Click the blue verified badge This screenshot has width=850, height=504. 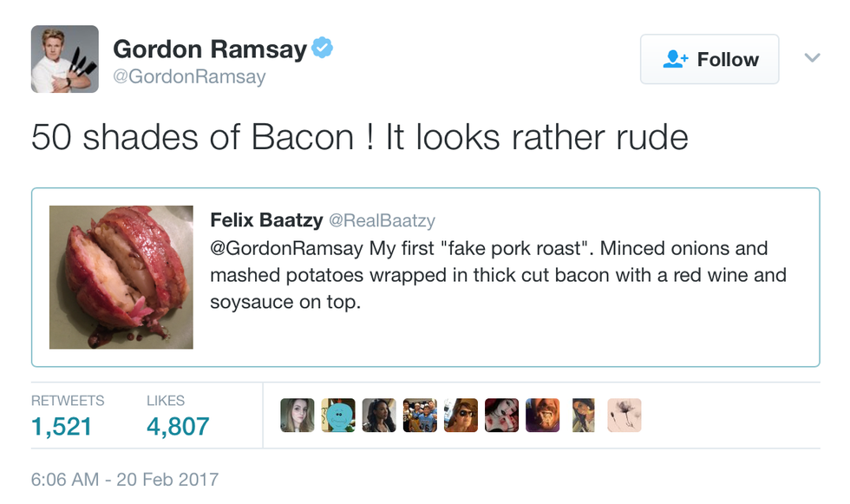coord(323,49)
